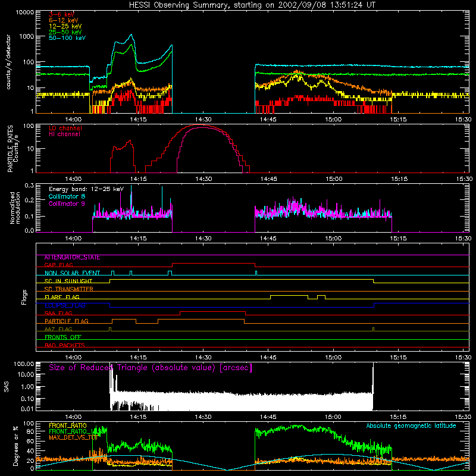Select the 12-25 keV legend label
This screenshot has height=476, width=476.
pos(65,26)
